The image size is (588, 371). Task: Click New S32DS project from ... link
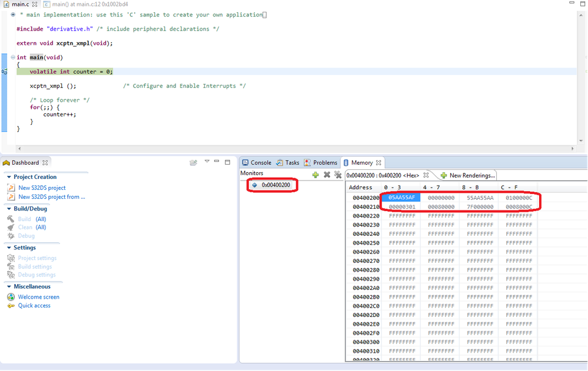coord(52,197)
